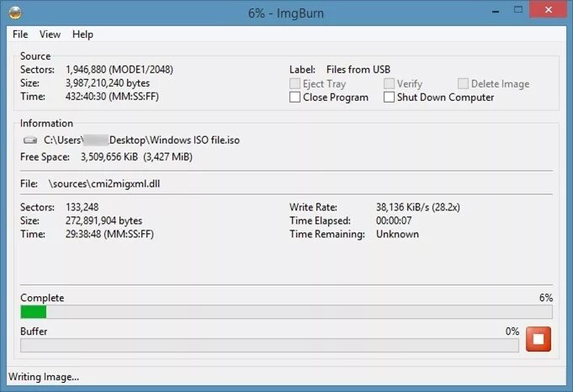The image size is (573, 392).
Task: Close the ImgBurn window
Action: [x=548, y=10]
